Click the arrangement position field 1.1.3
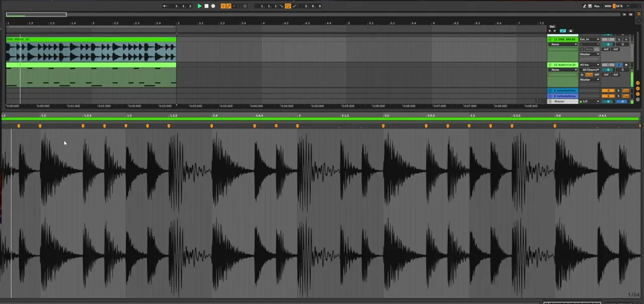 point(183,6)
